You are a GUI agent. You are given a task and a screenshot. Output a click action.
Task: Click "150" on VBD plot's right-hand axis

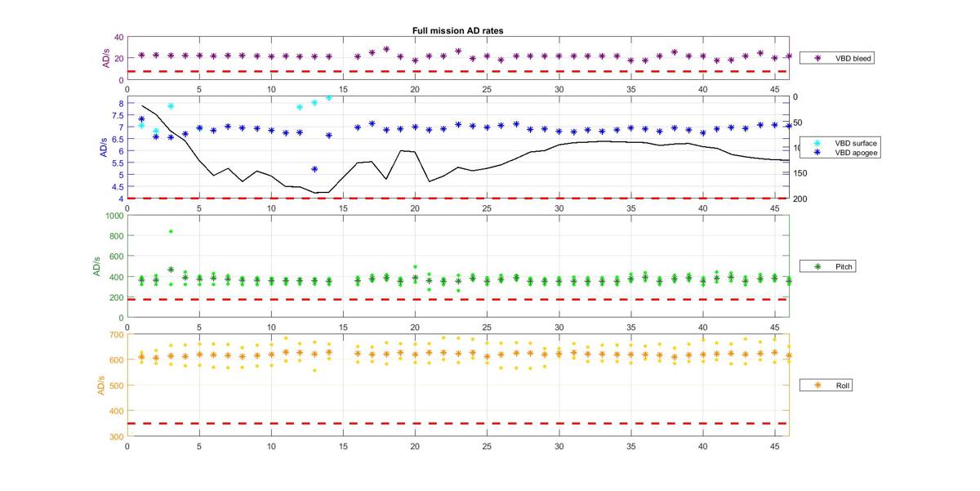coord(800,173)
